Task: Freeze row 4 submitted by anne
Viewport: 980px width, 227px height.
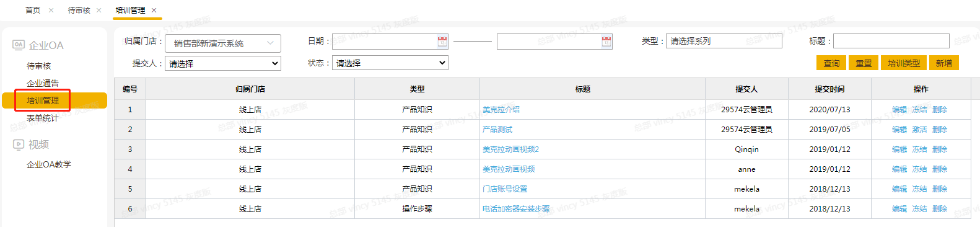Action: pos(919,169)
